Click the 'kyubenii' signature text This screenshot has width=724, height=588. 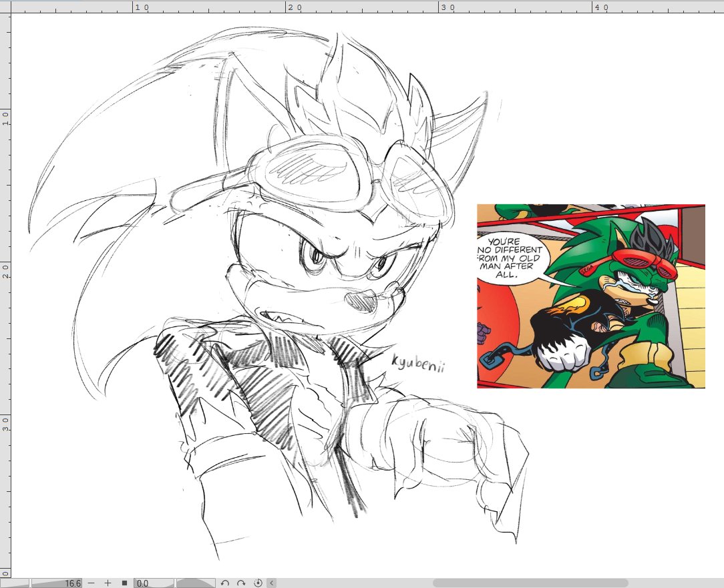418,363
